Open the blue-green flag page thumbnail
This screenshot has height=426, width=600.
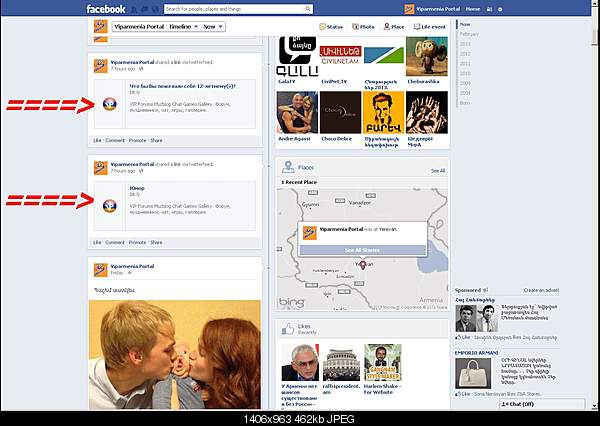[383, 56]
